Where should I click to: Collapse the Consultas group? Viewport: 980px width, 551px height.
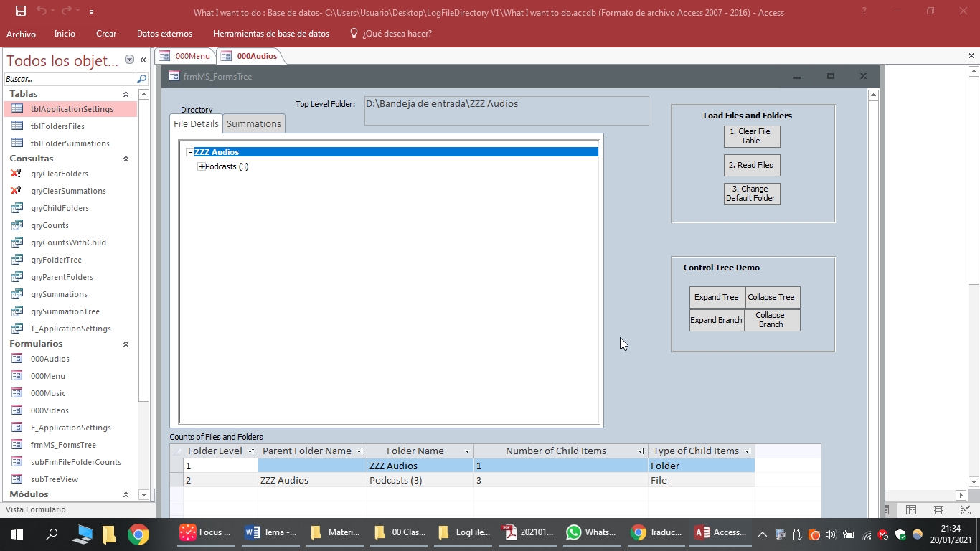click(126, 159)
